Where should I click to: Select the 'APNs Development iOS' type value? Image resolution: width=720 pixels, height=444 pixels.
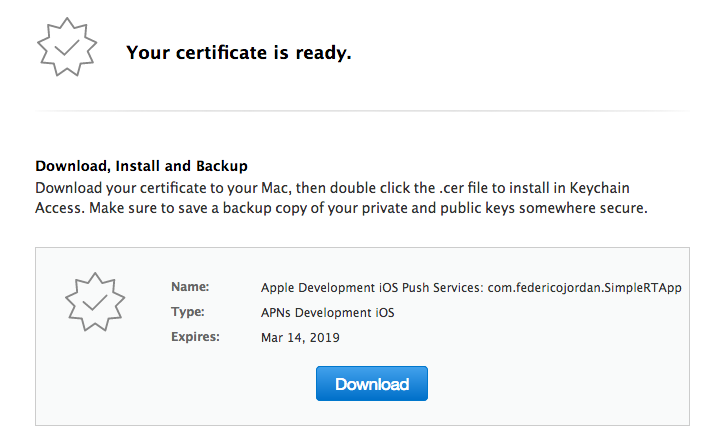[327, 313]
